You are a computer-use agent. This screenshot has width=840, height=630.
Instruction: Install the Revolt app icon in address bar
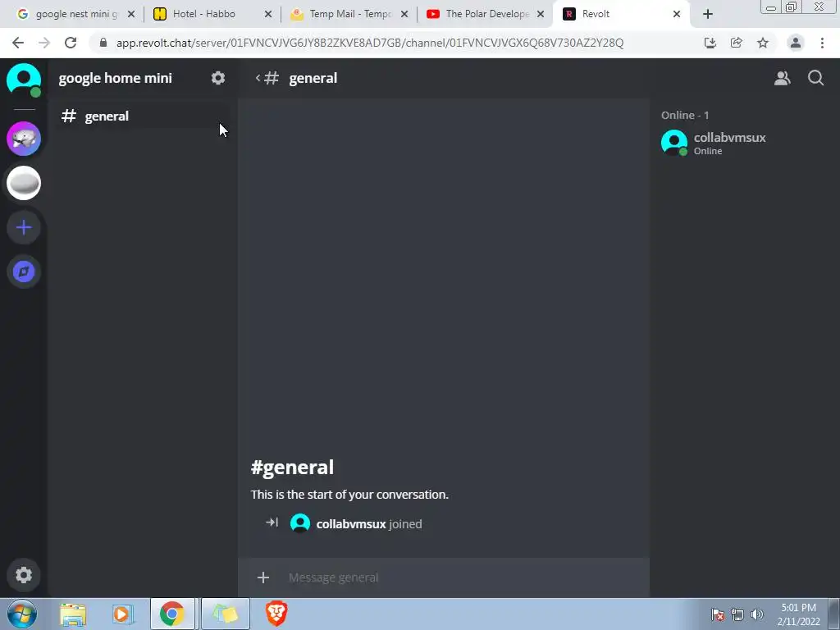[710, 43]
